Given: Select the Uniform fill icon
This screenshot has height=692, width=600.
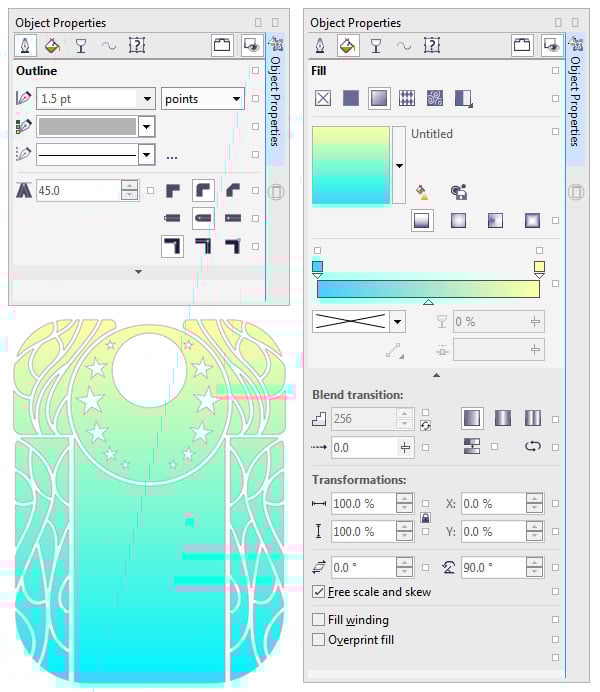Looking at the screenshot, I should pyautogui.click(x=351, y=98).
